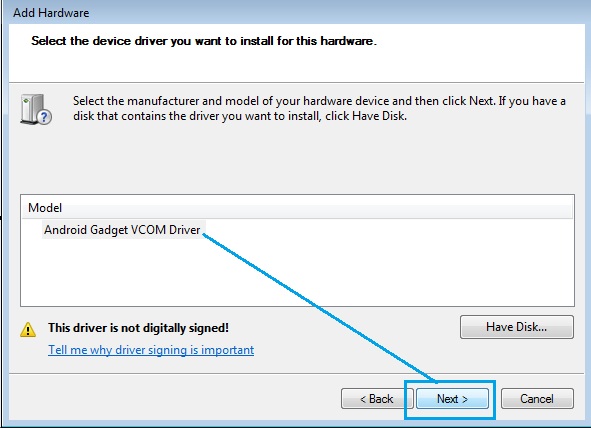
Task: Open "Tell me why driver signing is important"
Action: [x=151, y=350]
